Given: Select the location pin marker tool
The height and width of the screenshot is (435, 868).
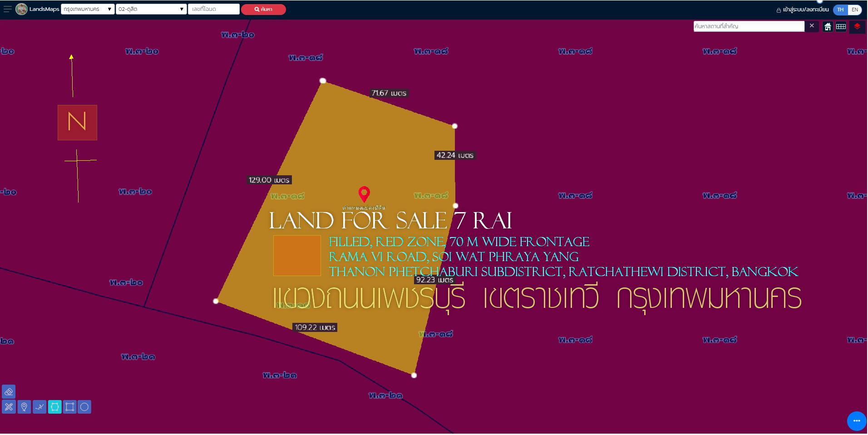Looking at the screenshot, I should click(x=24, y=407).
